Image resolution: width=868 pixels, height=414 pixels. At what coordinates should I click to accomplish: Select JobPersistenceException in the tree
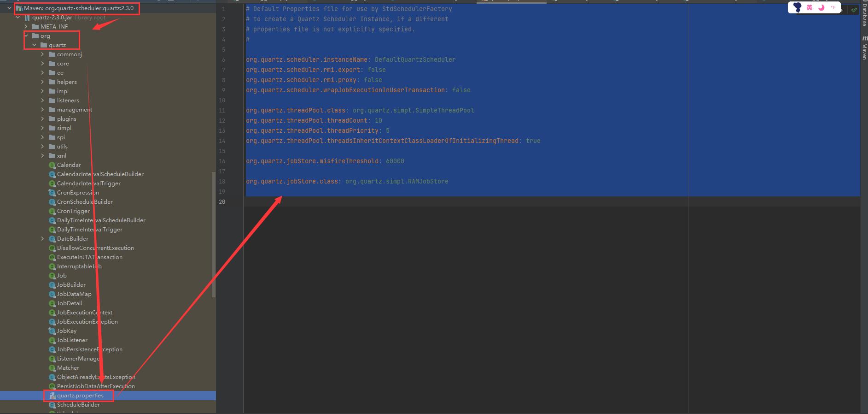[90, 349]
